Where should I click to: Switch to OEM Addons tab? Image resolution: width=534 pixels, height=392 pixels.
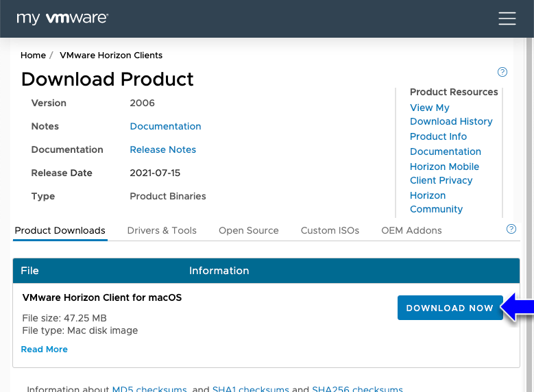click(x=411, y=230)
